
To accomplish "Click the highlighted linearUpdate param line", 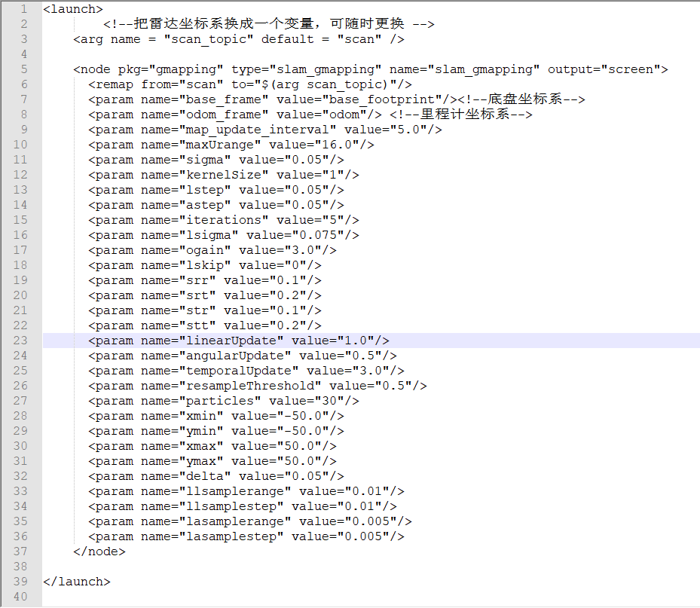I will [x=238, y=341].
